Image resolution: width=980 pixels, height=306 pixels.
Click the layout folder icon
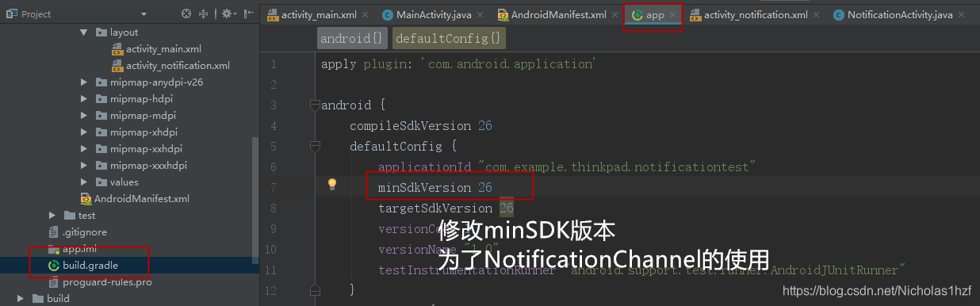pyautogui.click(x=101, y=33)
